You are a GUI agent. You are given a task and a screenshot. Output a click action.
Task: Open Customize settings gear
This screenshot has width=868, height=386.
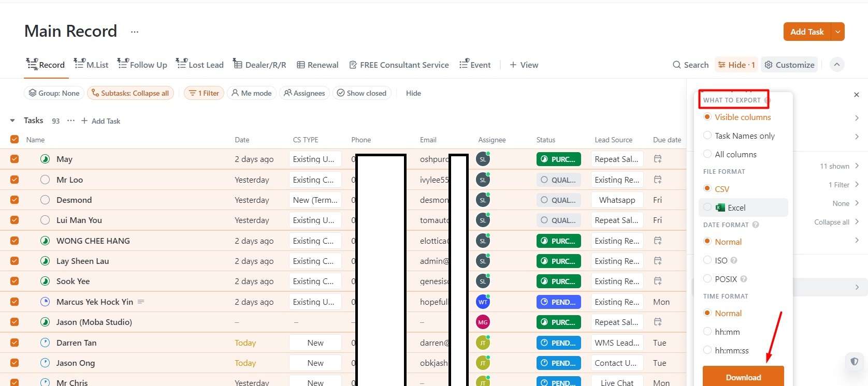coord(769,65)
